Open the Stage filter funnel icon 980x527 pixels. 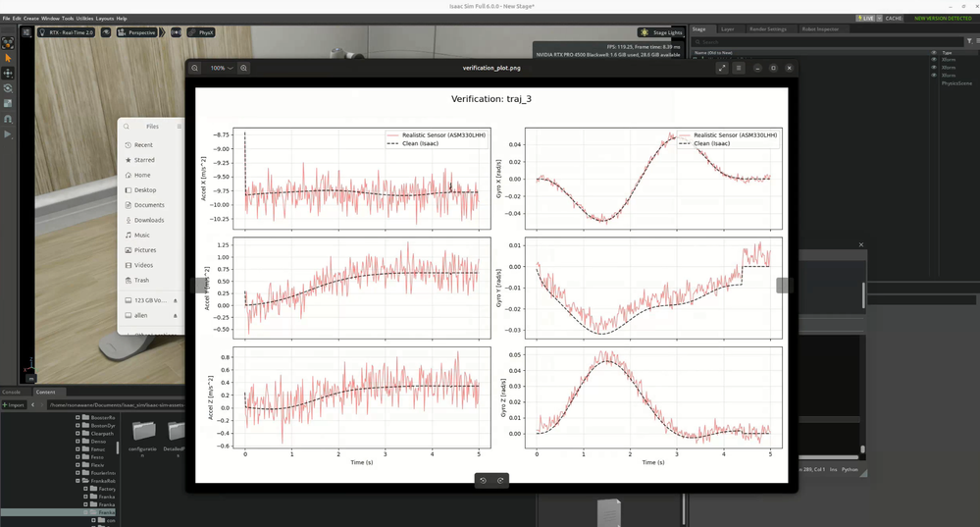(969, 41)
